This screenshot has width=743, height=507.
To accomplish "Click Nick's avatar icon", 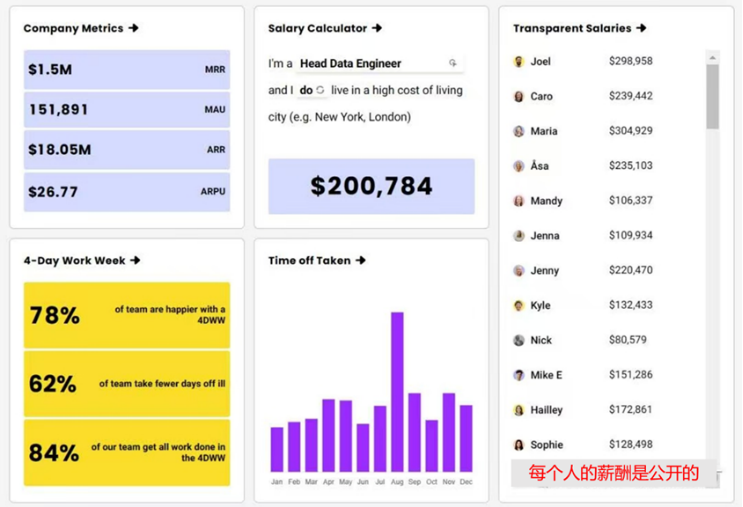I will [x=519, y=340].
